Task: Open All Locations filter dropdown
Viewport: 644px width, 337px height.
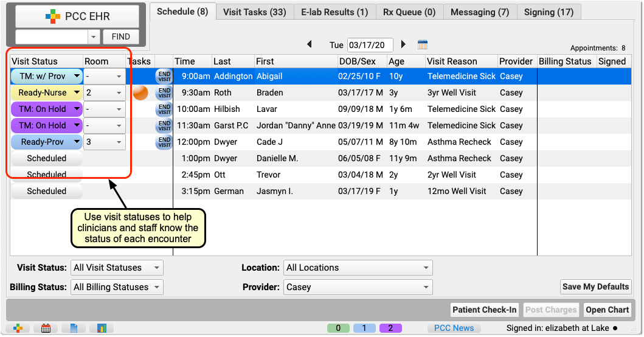Action: pos(358,268)
